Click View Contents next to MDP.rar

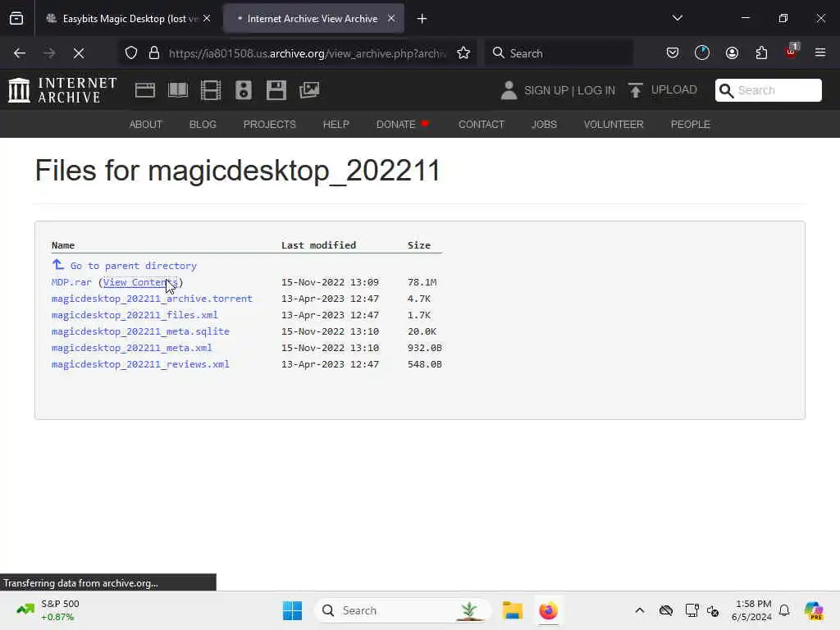click(x=140, y=282)
